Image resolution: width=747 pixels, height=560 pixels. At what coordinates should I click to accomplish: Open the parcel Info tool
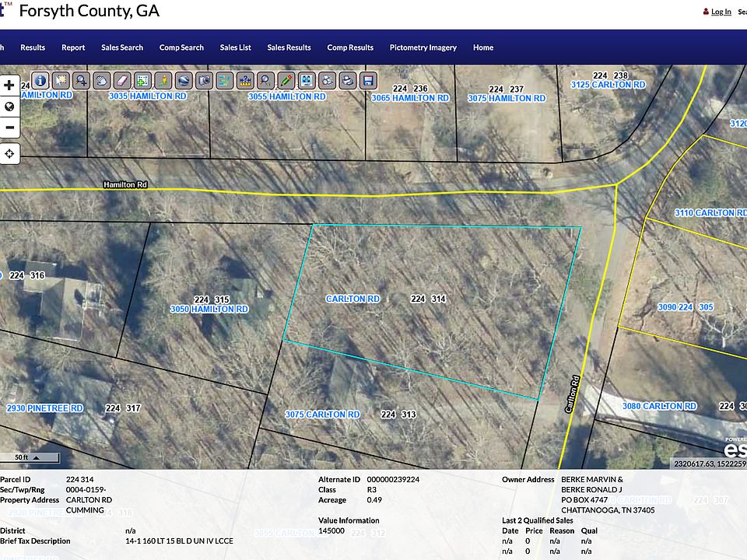click(40, 80)
